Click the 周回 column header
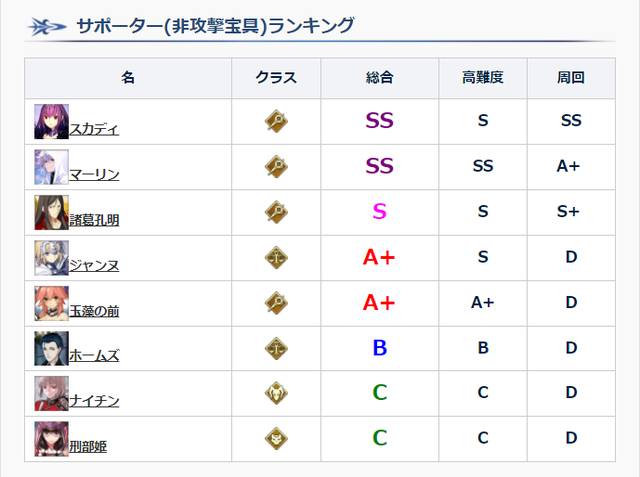Viewport: 640px width, 477px height. 571,78
